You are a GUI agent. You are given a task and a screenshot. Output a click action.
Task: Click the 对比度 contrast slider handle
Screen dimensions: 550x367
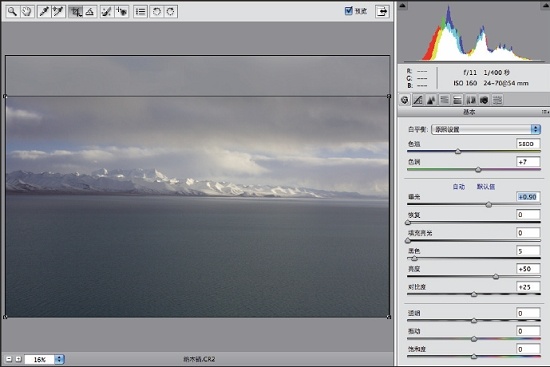pos(474,294)
